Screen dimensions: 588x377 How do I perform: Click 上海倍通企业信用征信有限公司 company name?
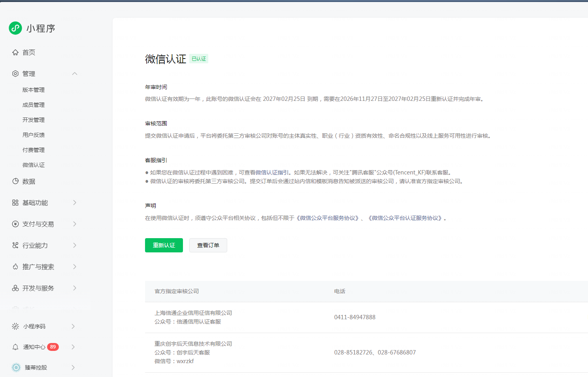(x=193, y=313)
